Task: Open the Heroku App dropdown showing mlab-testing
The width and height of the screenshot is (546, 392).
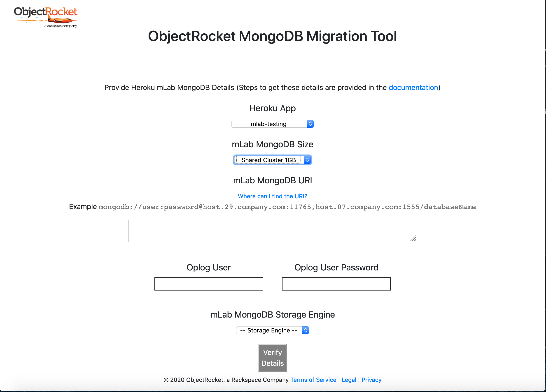Action: click(x=272, y=124)
